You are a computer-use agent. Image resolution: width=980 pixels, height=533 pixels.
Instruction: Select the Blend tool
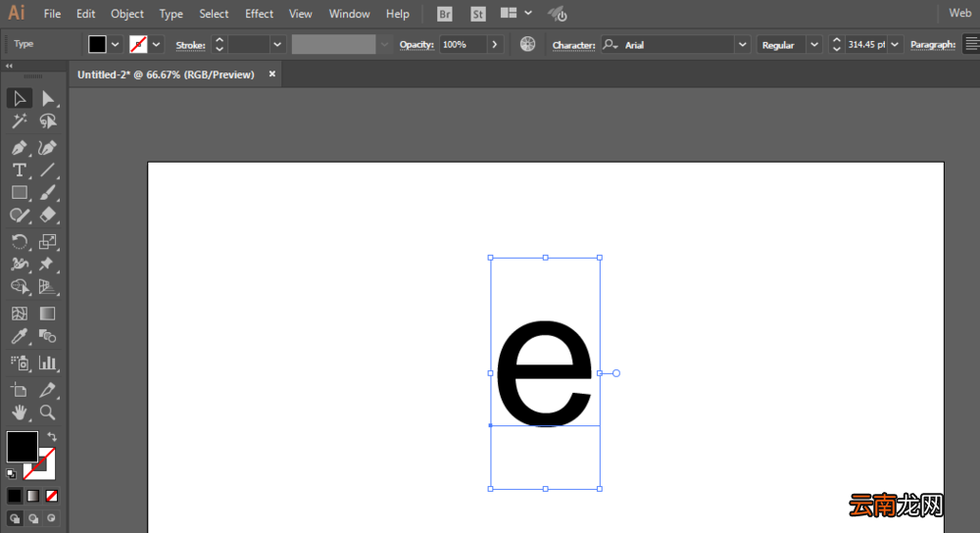tap(47, 336)
